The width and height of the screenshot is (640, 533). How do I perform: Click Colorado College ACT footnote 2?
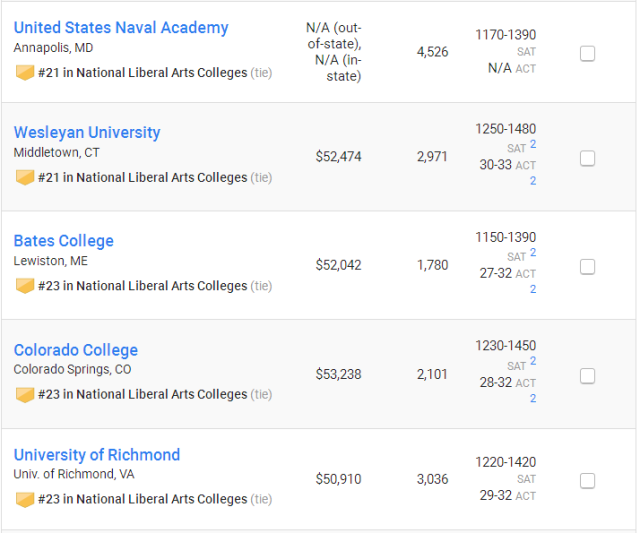coord(533,398)
